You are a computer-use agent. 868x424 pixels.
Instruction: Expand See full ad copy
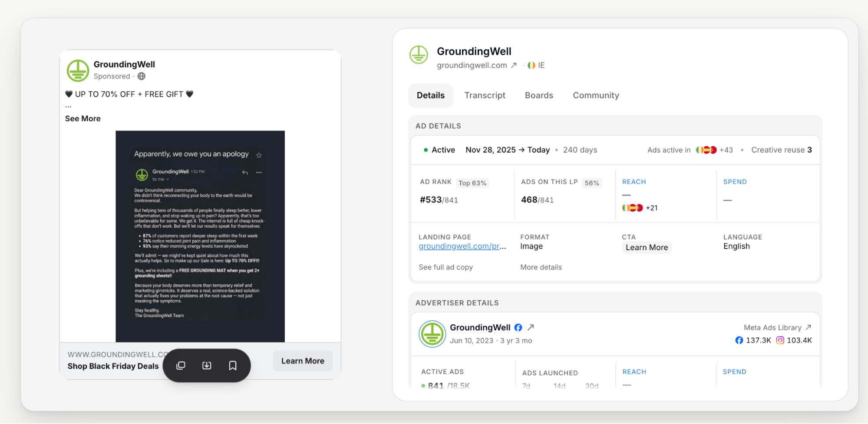tap(446, 267)
